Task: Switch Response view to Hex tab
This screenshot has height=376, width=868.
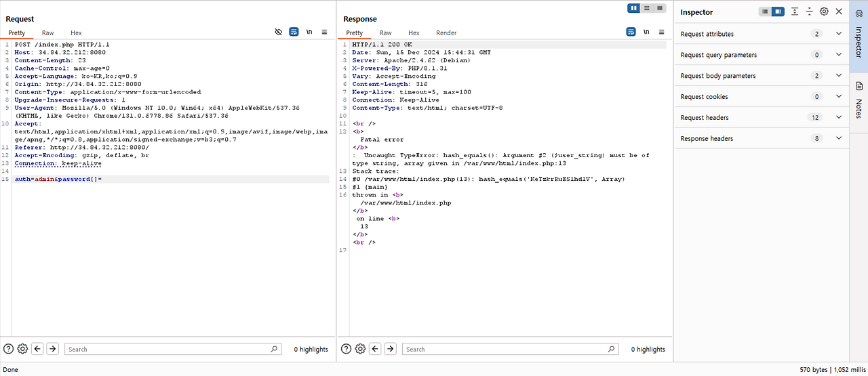Action: point(414,33)
